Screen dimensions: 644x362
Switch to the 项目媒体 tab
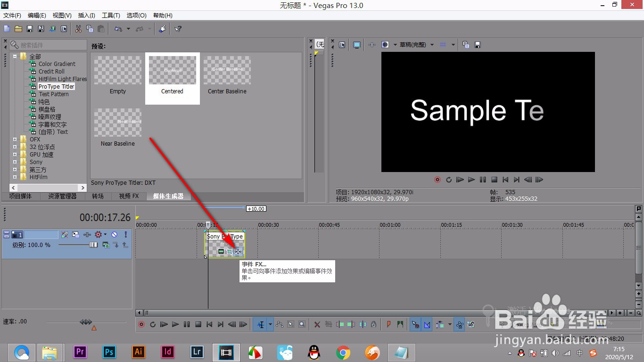(20, 196)
